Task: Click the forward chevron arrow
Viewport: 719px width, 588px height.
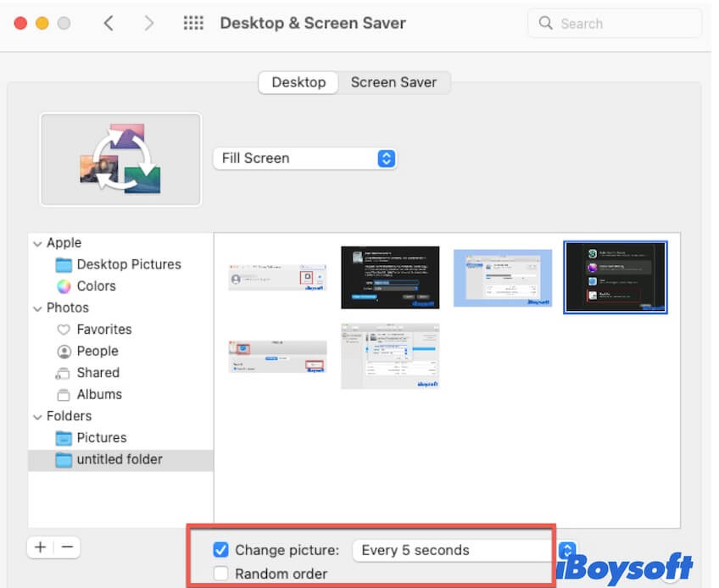Action: (149, 23)
